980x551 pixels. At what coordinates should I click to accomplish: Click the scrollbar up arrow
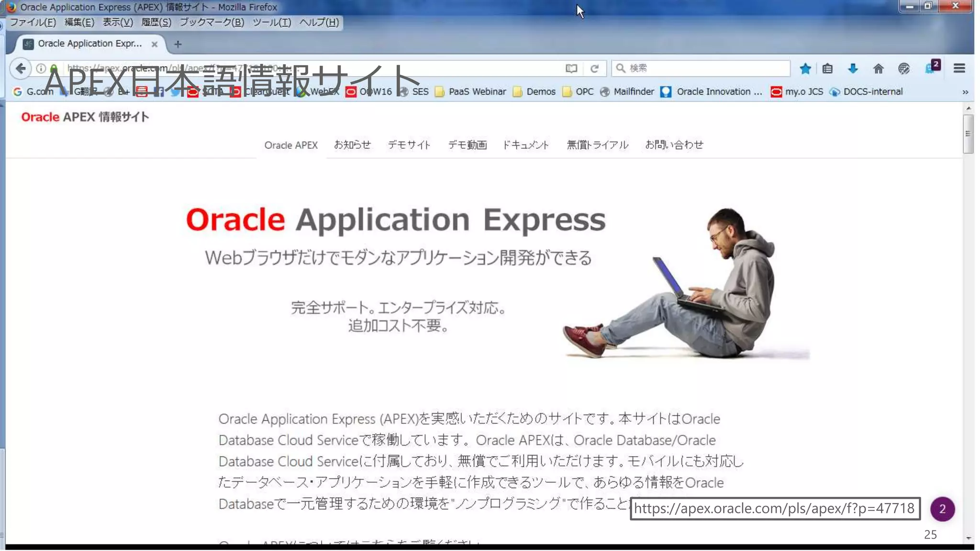968,109
